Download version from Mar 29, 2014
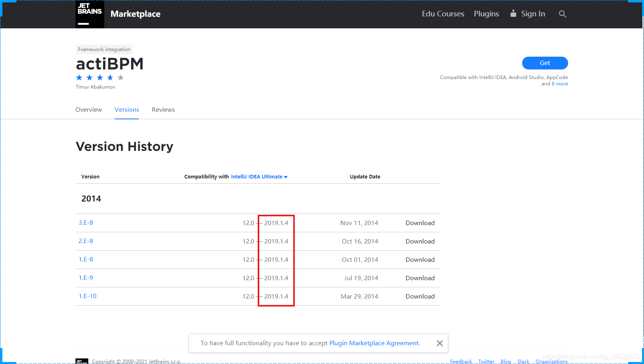This screenshot has height=364, width=644. coord(420,297)
